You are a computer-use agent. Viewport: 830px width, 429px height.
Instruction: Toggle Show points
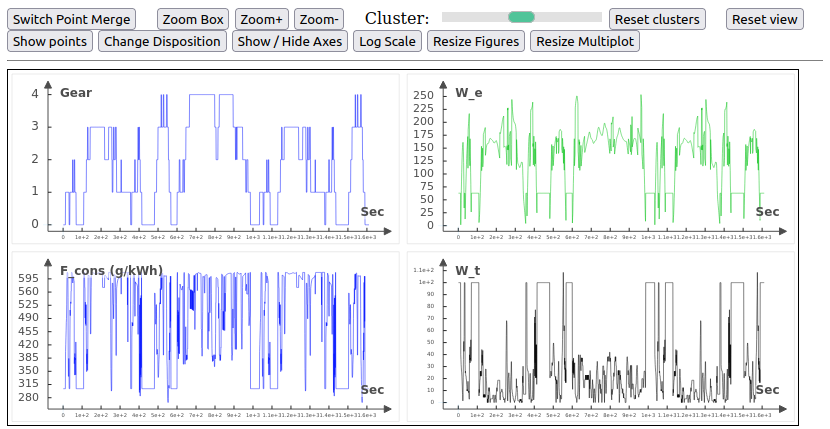pos(50,41)
